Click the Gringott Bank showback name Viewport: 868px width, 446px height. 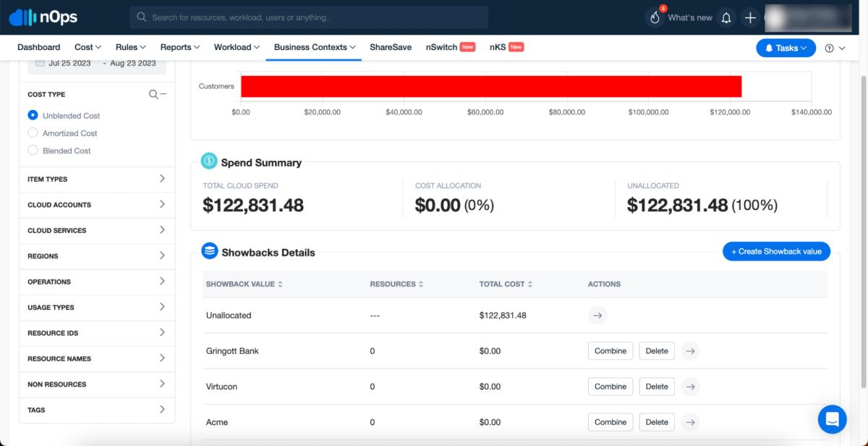point(232,351)
